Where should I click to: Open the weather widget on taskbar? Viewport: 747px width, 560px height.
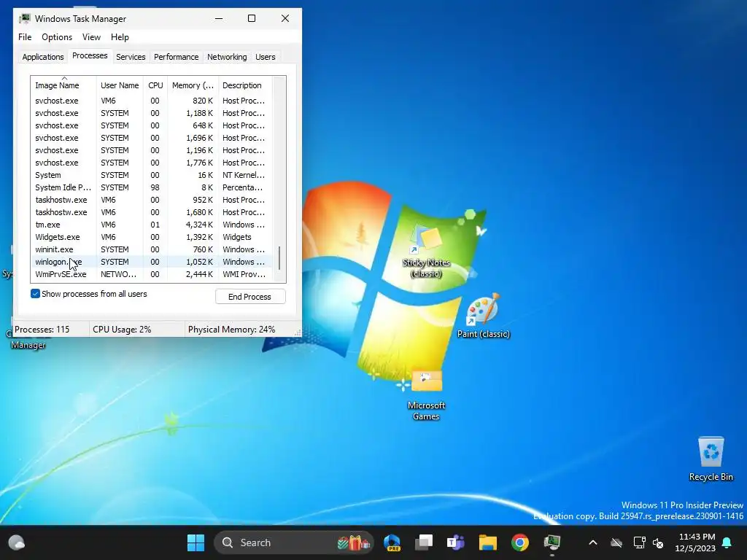pyautogui.click(x=16, y=542)
